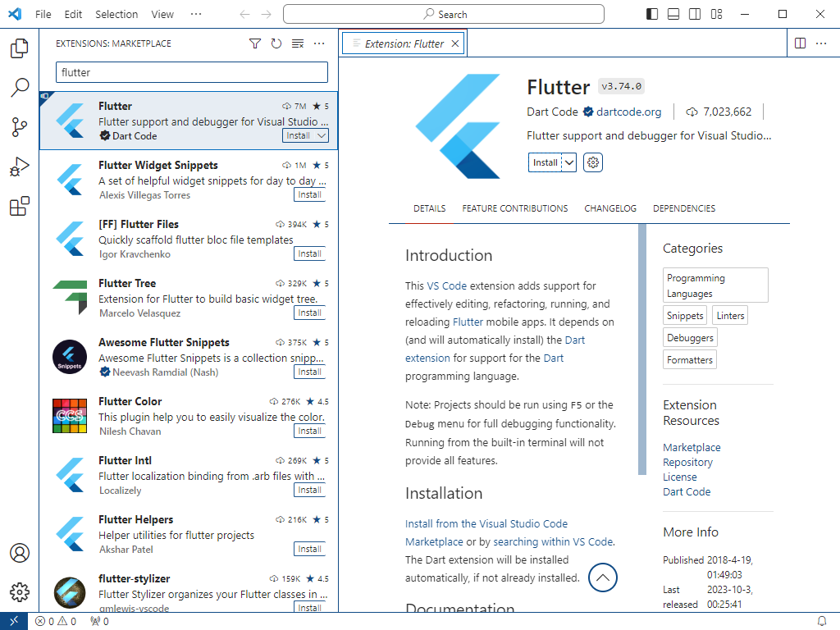Image resolution: width=840 pixels, height=630 pixels.
Task: Go forward navigation arrow
Action: coord(267,15)
